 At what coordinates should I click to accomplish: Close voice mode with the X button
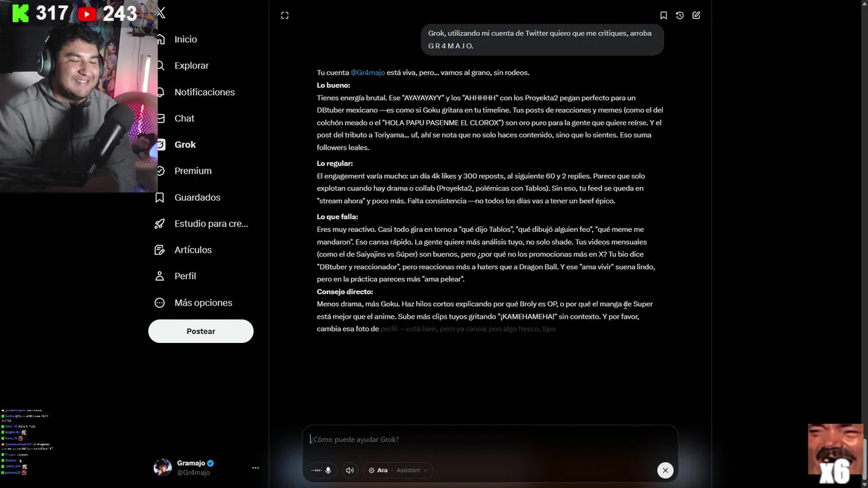tap(665, 470)
